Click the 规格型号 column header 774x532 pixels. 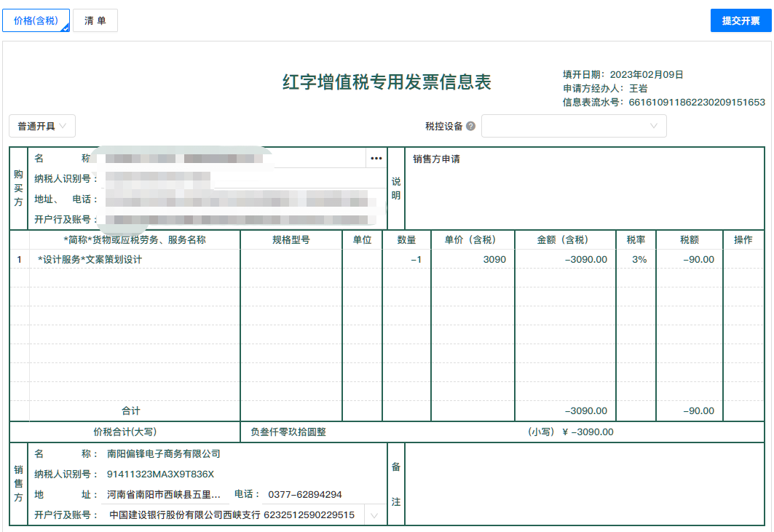(x=291, y=240)
